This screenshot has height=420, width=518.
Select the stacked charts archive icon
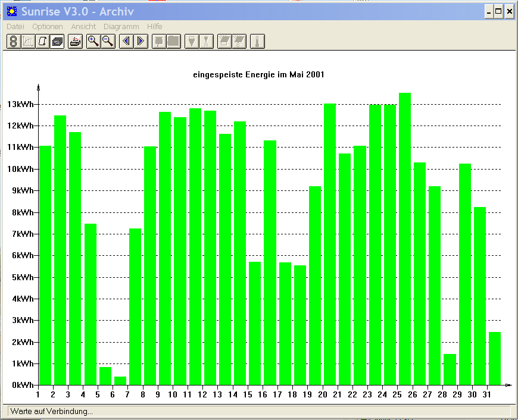57,41
